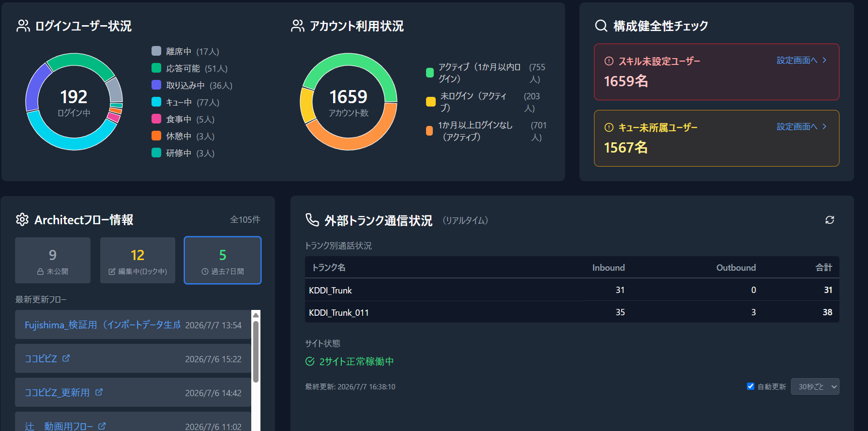Click the 192 ログイン中 donut center
Viewport: 868px width, 431px height.
coord(74,102)
